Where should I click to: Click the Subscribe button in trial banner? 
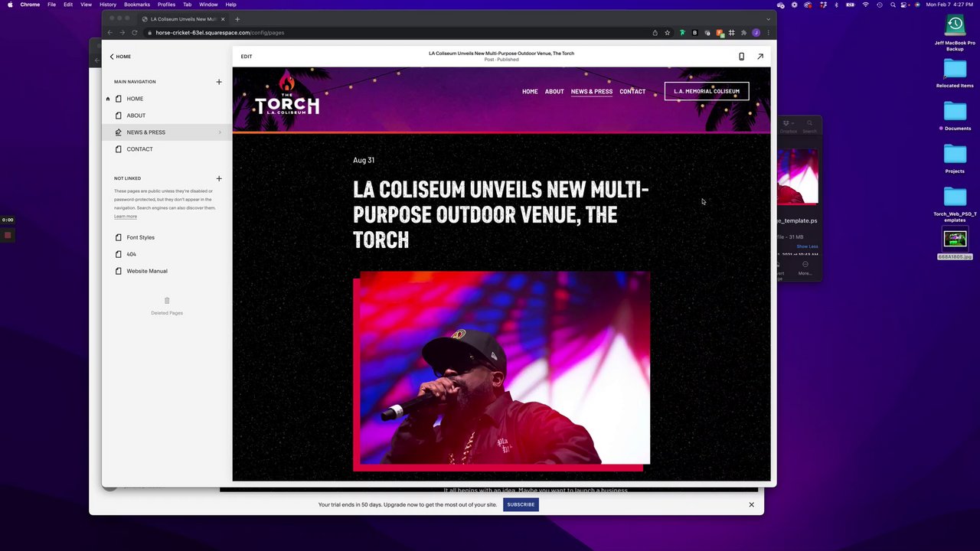521,504
